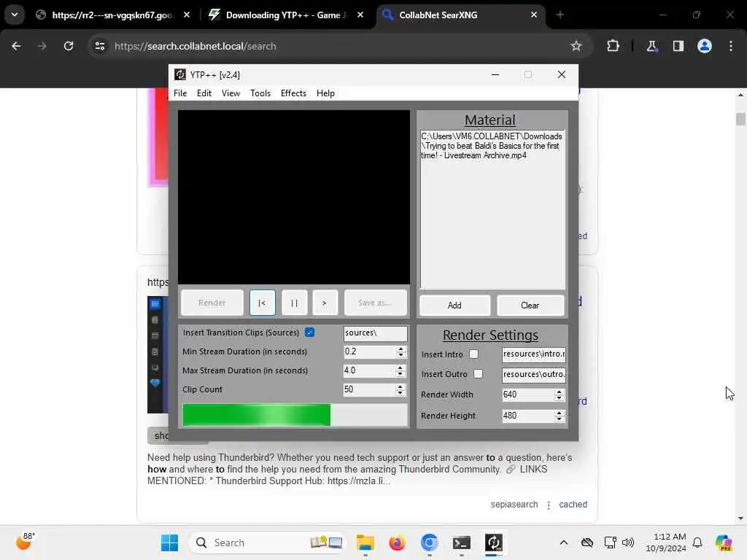Click the YTP++ title bar app icon

coord(179,75)
